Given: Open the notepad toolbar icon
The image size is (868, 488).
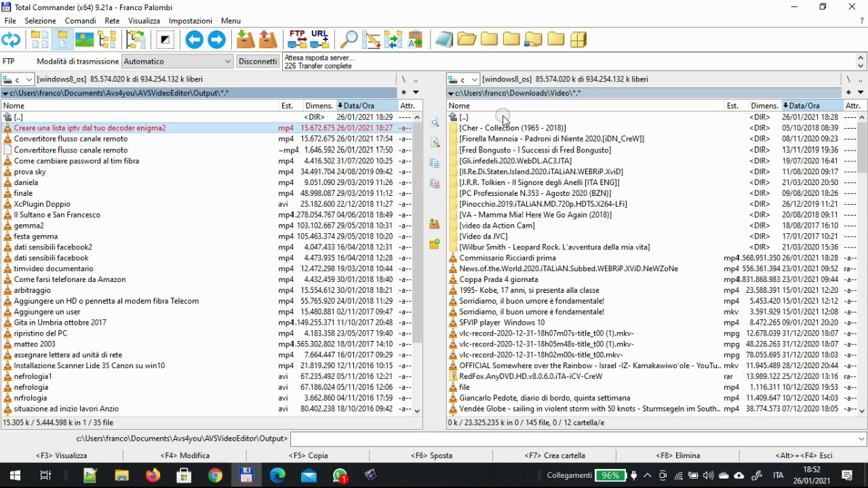Looking at the screenshot, I should [x=444, y=40].
